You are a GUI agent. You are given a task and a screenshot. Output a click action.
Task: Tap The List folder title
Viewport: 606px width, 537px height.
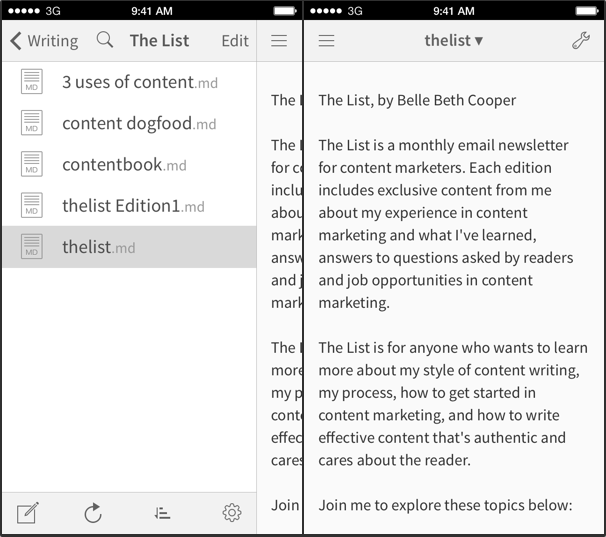[159, 41]
